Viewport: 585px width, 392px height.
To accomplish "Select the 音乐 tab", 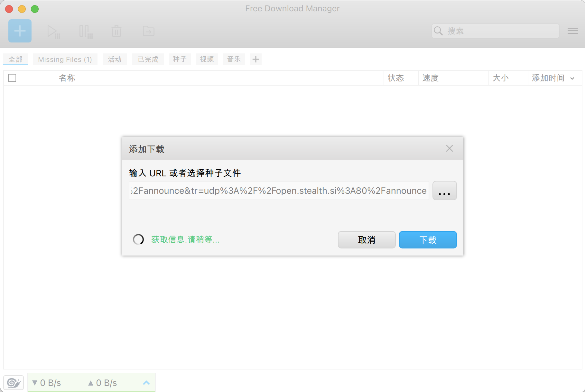I will coord(234,59).
